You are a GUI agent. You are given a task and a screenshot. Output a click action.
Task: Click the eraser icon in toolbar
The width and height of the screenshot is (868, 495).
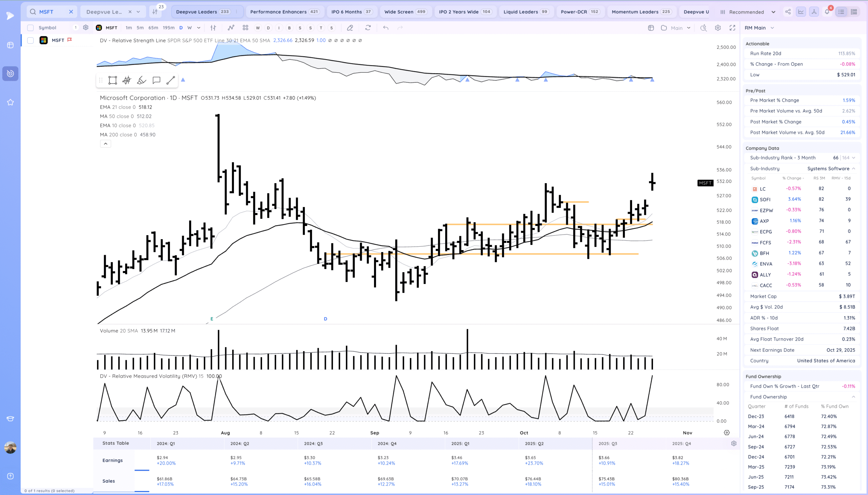pyautogui.click(x=350, y=28)
